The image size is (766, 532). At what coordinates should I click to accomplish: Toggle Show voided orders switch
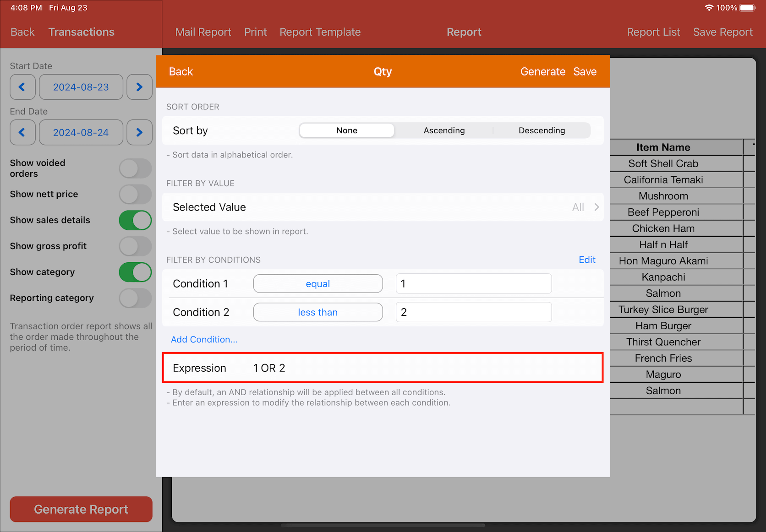point(135,168)
